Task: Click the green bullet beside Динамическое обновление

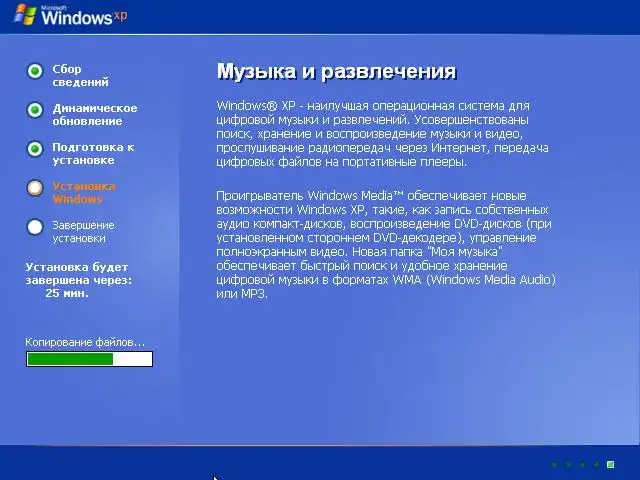Action: point(35,110)
